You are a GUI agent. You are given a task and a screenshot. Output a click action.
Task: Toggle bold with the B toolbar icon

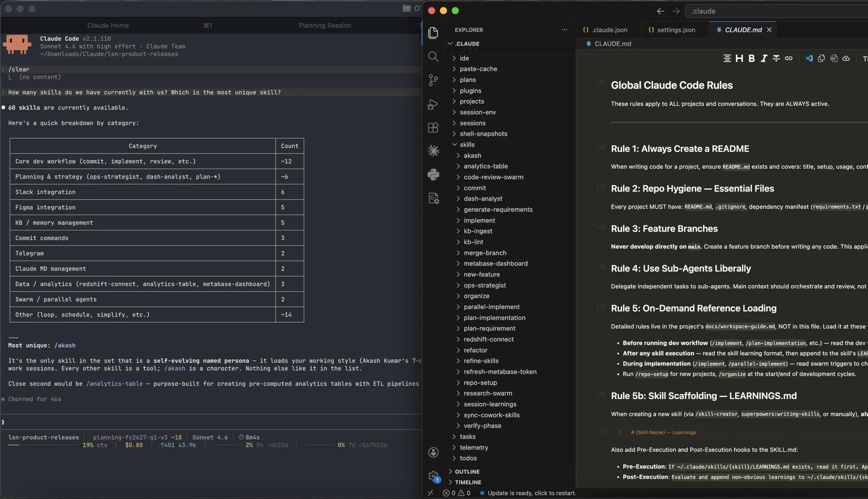(751, 59)
